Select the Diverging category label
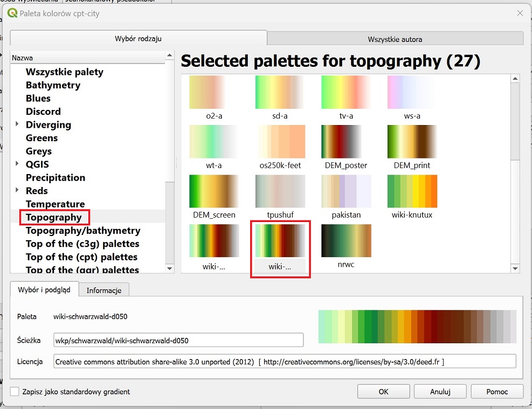 [49, 125]
